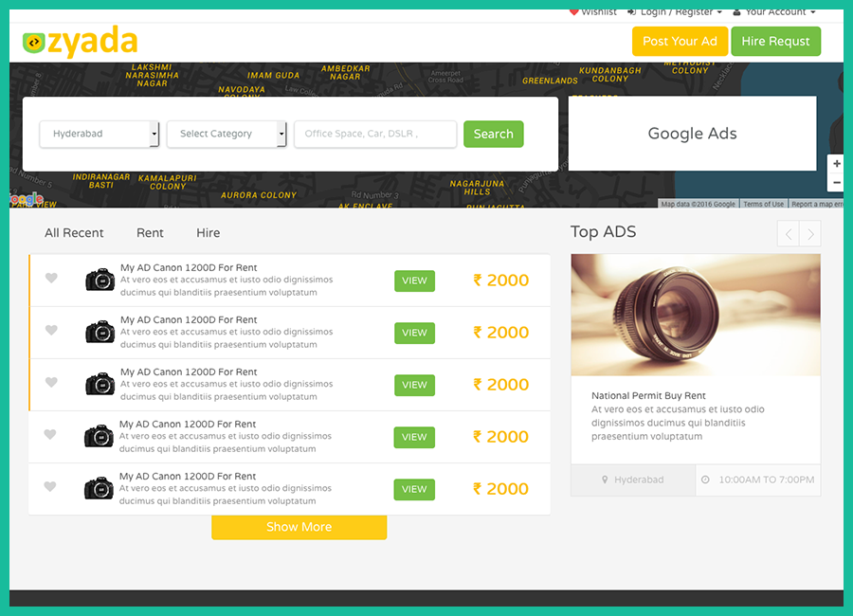This screenshot has width=853, height=616.
Task: Zoom in on the map
Action: click(836, 164)
